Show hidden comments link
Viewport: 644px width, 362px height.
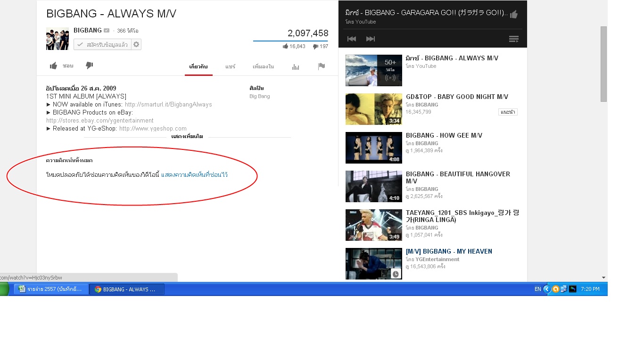tap(194, 175)
